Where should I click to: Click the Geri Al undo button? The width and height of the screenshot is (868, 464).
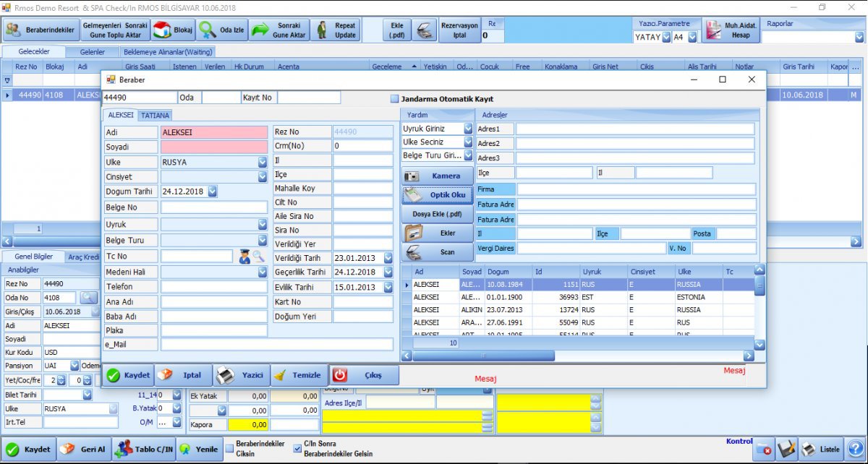[x=84, y=449]
